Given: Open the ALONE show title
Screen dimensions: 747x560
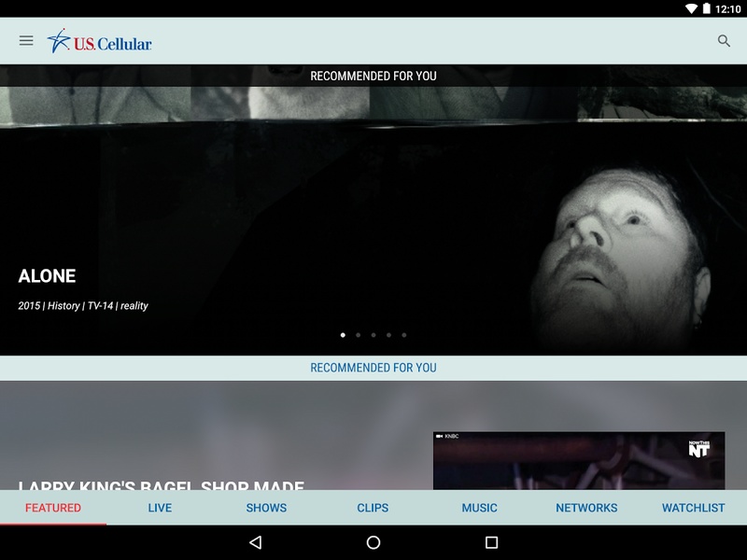Looking at the screenshot, I should (48, 276).
